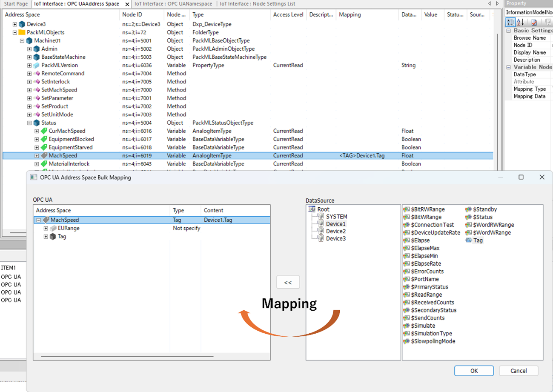
Task: Click the horizontal scrollbar in OPC UA pane
Action: [127, 356]
